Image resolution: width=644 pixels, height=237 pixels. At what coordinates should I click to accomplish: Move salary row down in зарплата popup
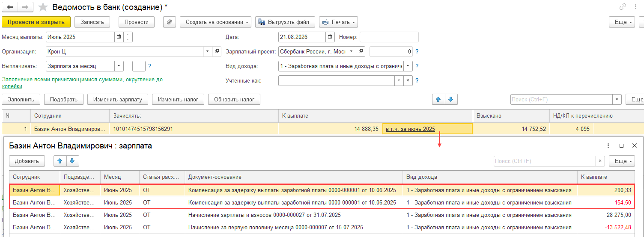coord(72,161)
